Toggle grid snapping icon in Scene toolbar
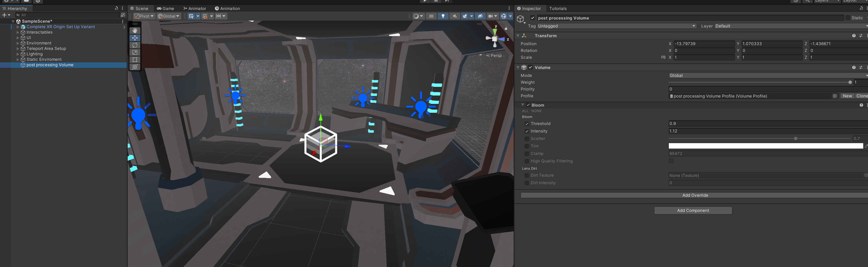This screenshot has width=868, height=267. click(205, 16)
